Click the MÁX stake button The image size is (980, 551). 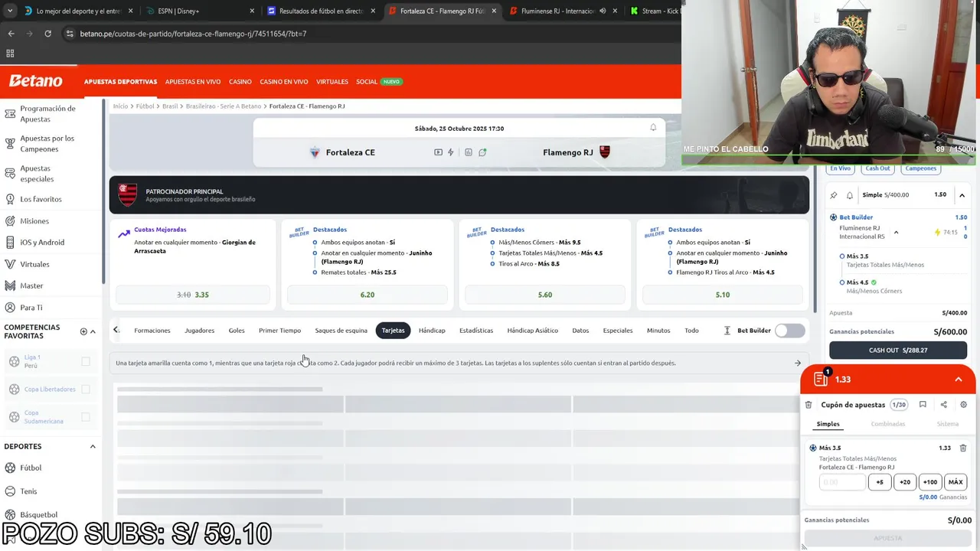pyautogui.click(x=955, y=482)
